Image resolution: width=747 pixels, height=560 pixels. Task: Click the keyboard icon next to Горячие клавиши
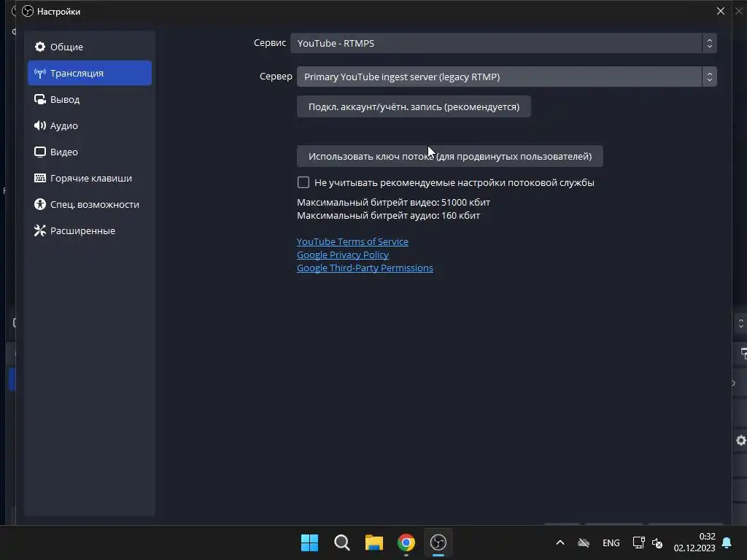pyautogui.click(x=40, y=178)
